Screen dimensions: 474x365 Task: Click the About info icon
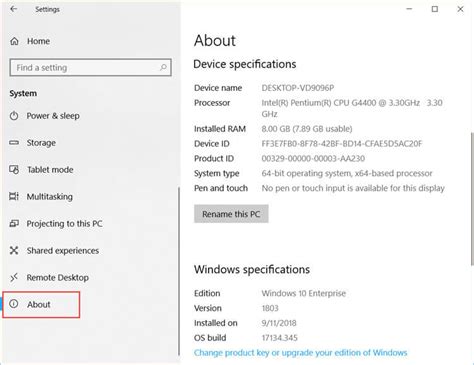point(14,304)
